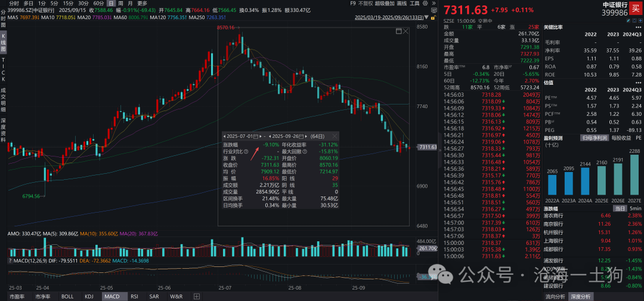Screen dimensions: 644x301
Task: Enable 超级叠加 overlay
Action: [389, 3]
